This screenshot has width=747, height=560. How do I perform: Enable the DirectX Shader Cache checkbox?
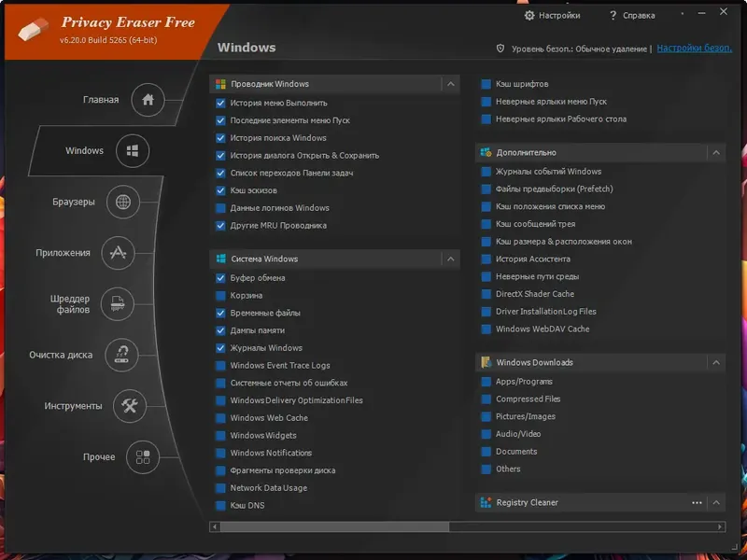[x=486, y=294]
